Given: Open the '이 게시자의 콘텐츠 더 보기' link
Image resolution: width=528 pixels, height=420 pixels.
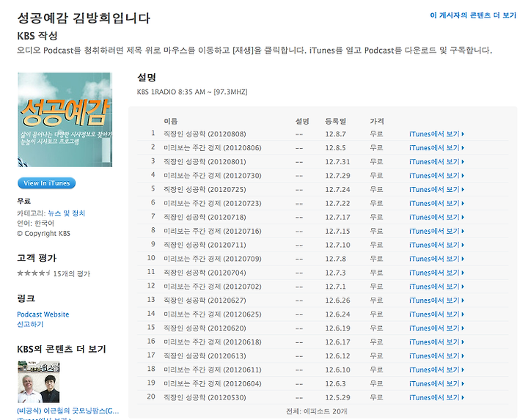Looking at the screenshot, I should click(473, 15).
